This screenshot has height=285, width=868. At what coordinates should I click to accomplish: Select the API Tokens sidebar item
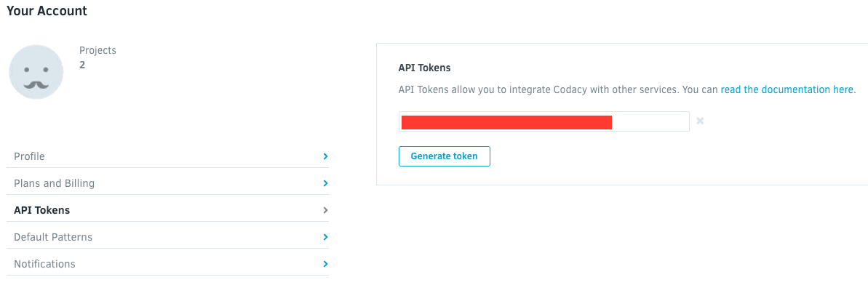click(168, 210)
